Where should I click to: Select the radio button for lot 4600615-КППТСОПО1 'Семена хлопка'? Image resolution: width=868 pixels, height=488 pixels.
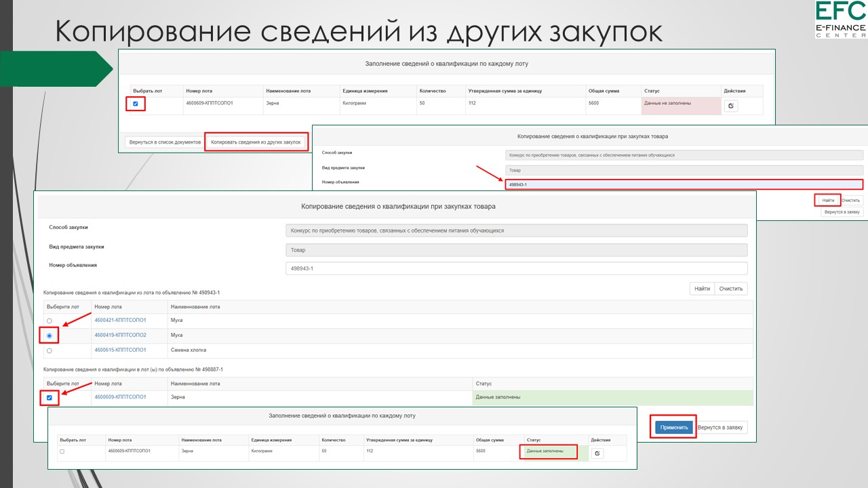coord(50,350)
